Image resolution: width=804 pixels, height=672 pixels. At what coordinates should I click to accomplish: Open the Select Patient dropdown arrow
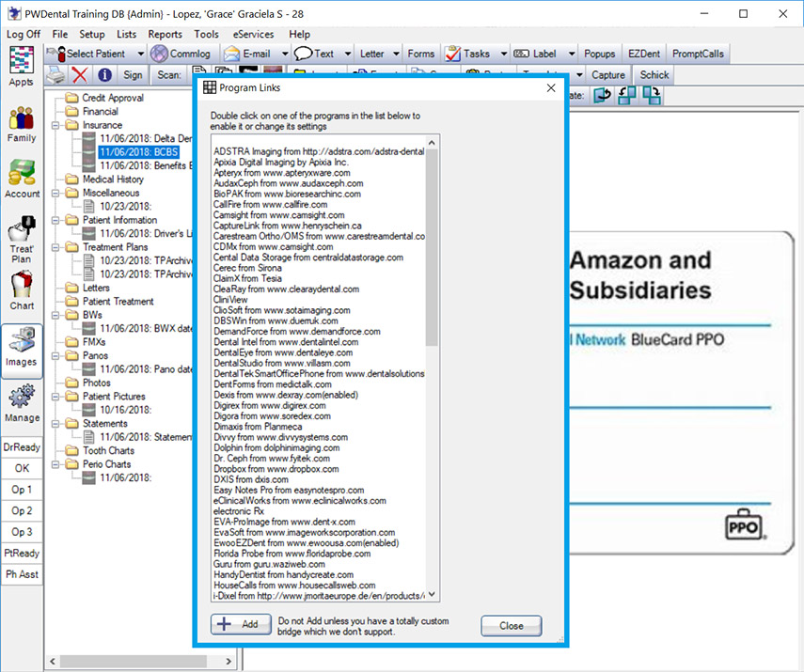pyautogui.click(x=140, y=54)
